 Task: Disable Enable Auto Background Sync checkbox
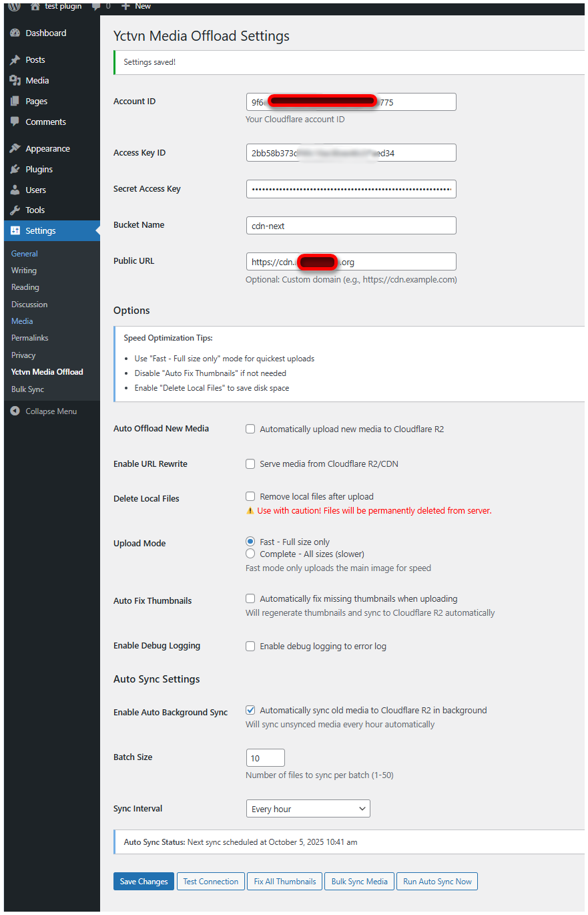[x=250, y=710]
